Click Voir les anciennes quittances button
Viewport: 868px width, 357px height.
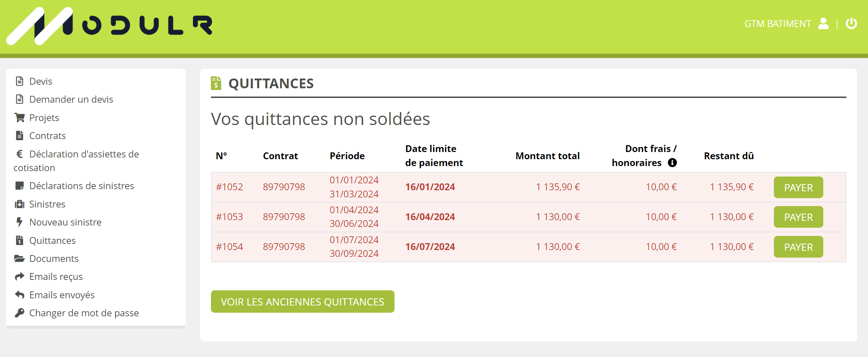302,302
